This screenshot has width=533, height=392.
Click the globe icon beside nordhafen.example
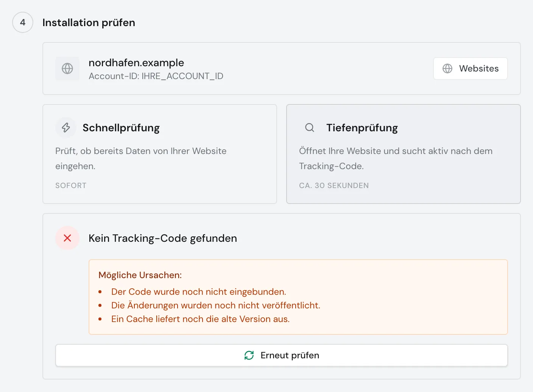[x=67, y=68]
